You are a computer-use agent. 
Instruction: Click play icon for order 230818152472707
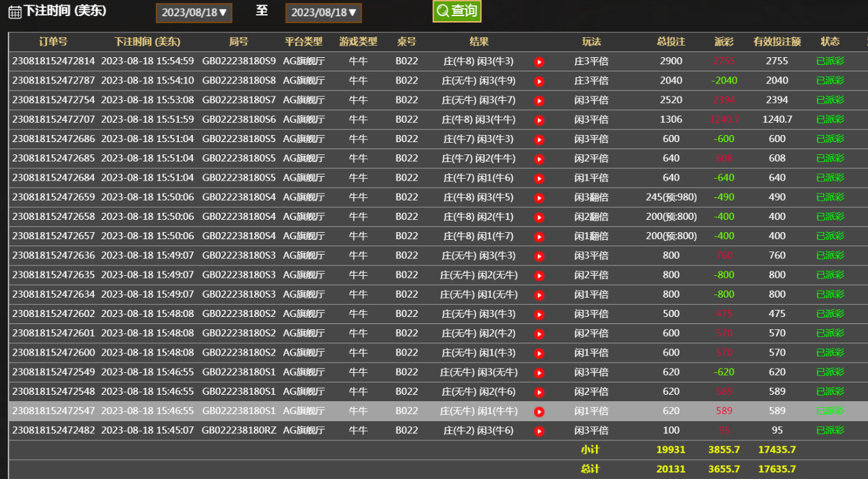coord(539,120)
